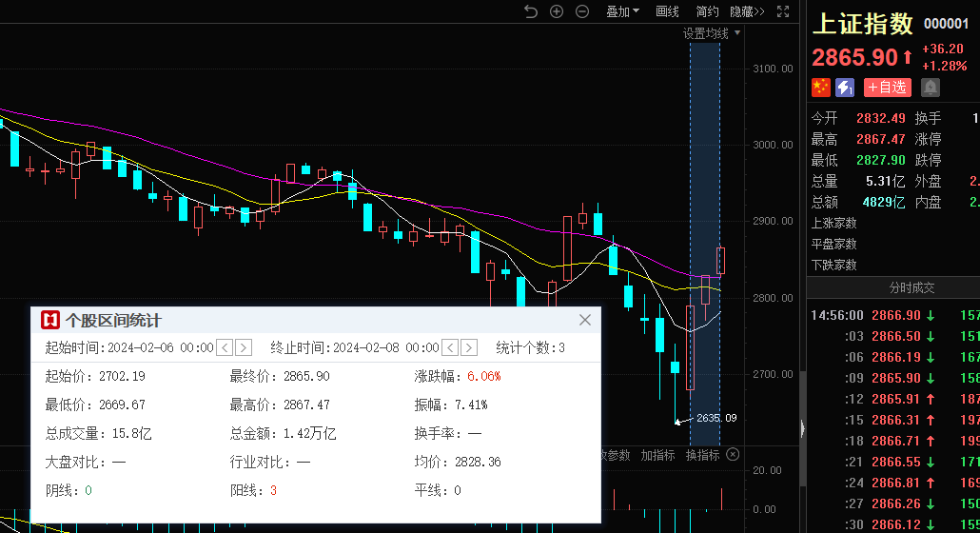Remove indicator panel with circled X icon
The height and width of the screenshot is (533, 980).
click(733, 455)
